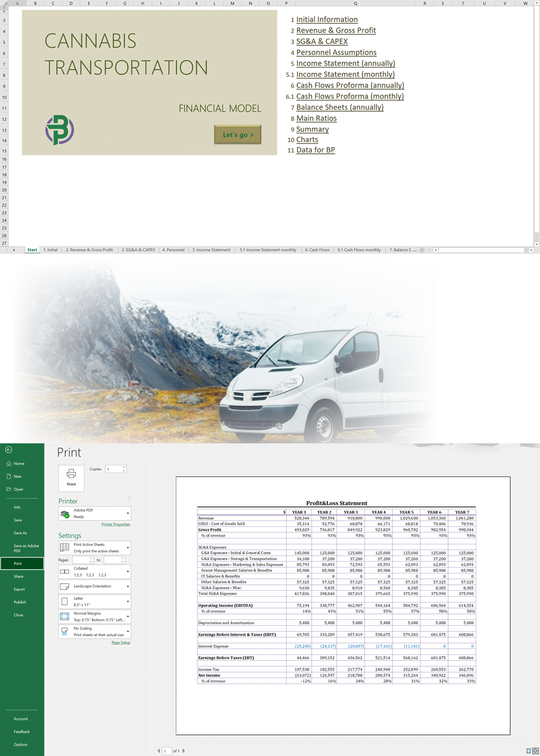The height and width of the screenshot is (756, 540).
Task: Open the Printer Properties link
Action: pyautogui.click(x=116, y=524)
